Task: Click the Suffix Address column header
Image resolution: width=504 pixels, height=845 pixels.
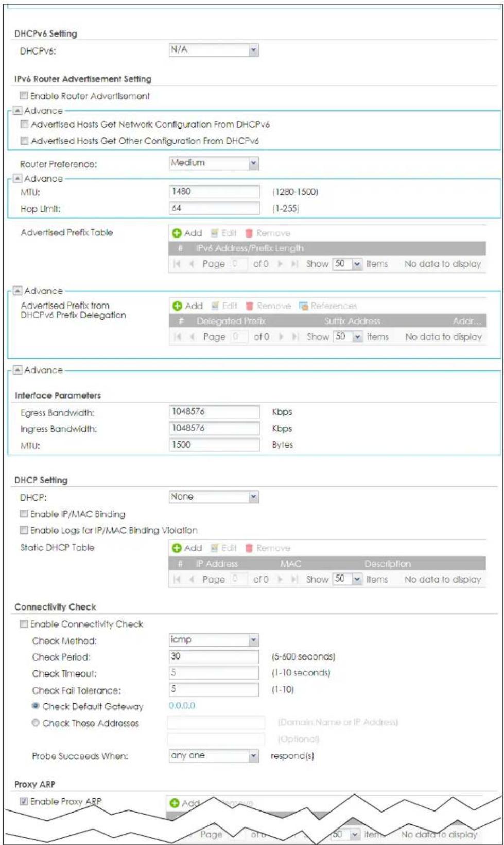Action: point(352,321)
